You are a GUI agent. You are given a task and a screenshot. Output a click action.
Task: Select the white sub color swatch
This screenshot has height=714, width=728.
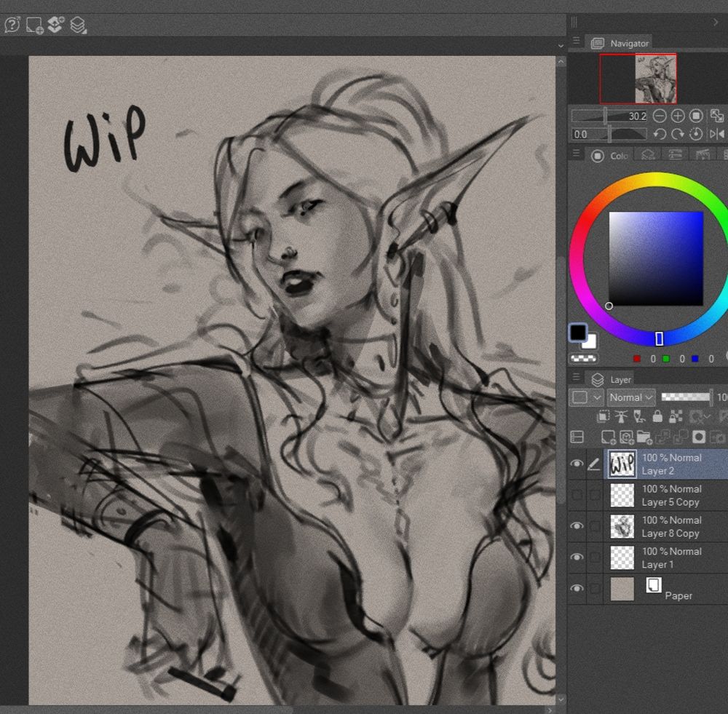[x=590, y=341]
